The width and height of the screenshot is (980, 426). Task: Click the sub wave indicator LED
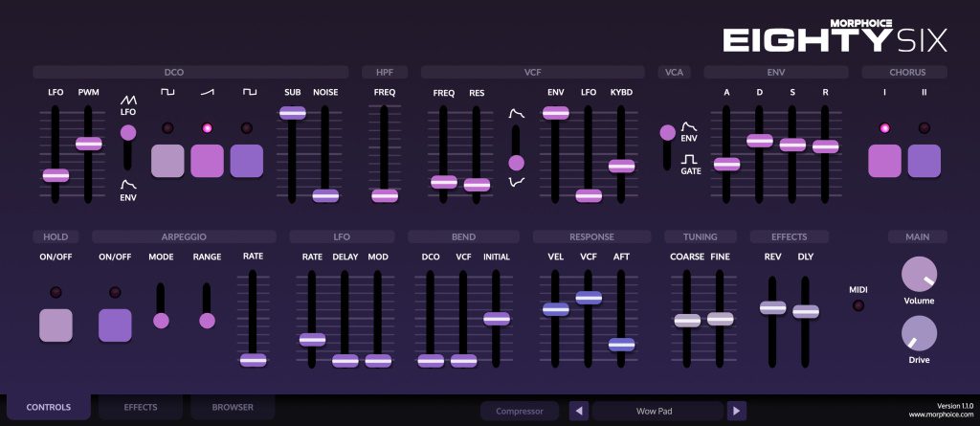click(247, 128)
